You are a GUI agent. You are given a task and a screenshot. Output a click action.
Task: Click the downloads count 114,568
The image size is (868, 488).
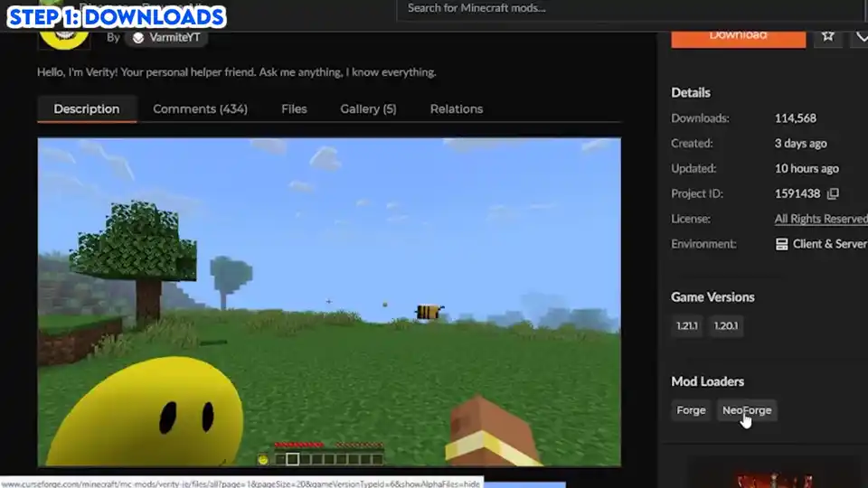(796, 118)
